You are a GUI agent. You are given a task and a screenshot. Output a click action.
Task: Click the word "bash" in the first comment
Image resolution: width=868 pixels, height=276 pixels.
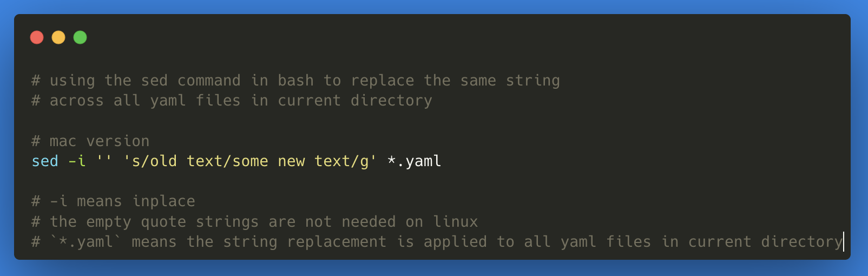(295, 81)
